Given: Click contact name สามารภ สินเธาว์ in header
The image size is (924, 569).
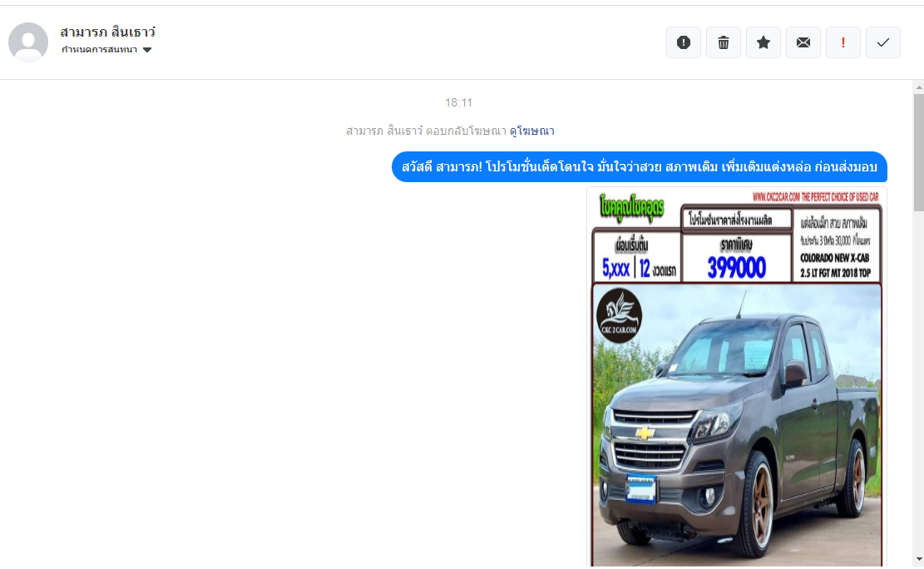Looking at the screenshot, I should click(x=108, y=32).
